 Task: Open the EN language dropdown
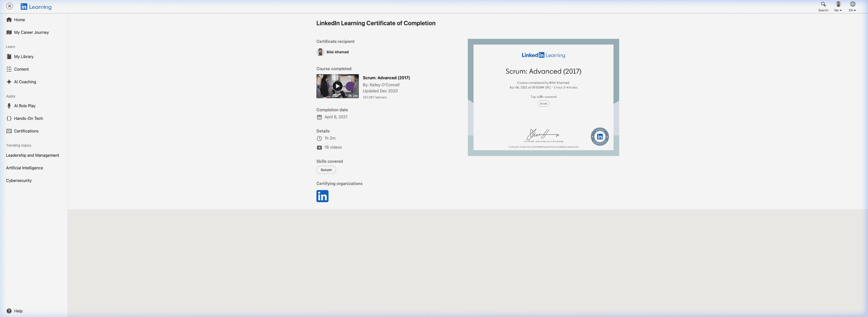[x=853, y=6]
